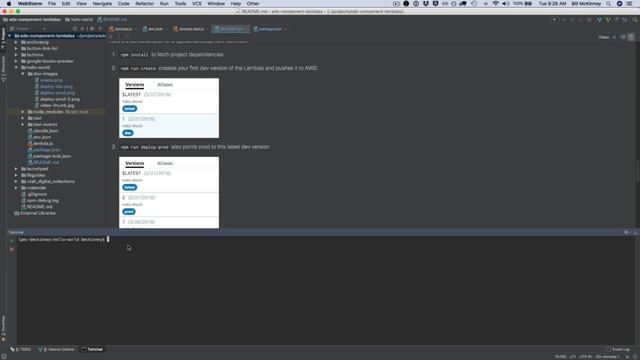Click the Wi-Fi menu bar icon
The width and height of the screenshot is (640, 360).
(496, 4)
